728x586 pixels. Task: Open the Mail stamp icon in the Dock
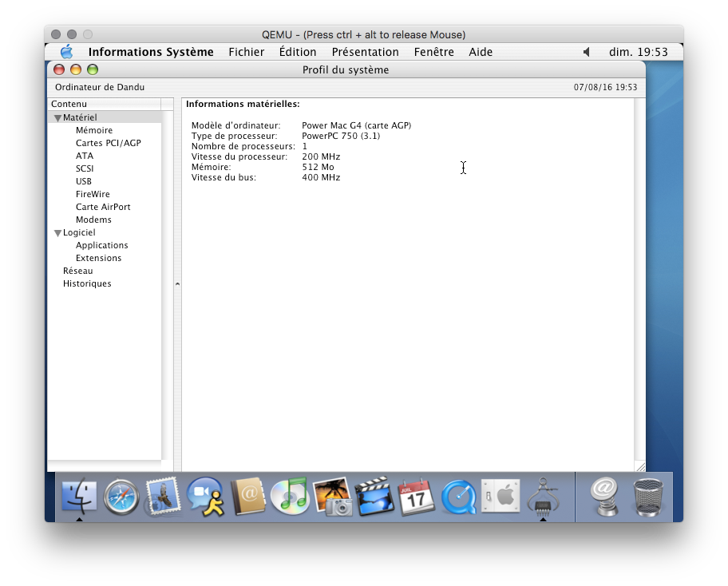162,497
